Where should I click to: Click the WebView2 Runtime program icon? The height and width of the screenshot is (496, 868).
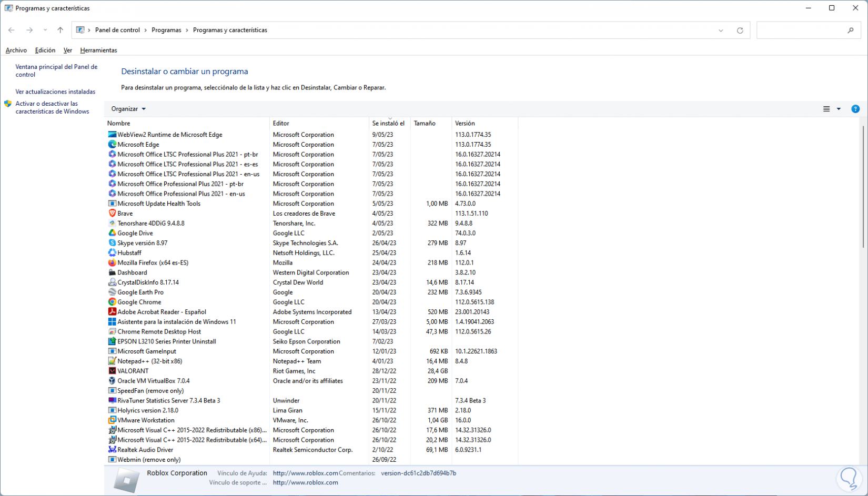112,135
